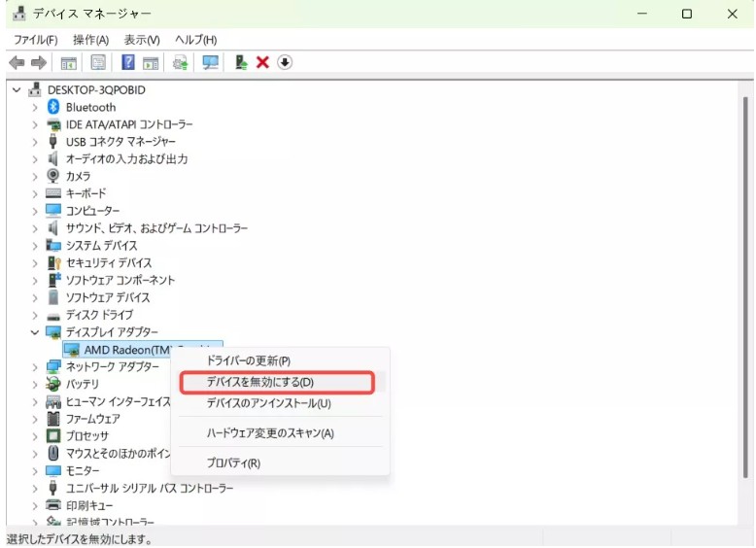The width and height of the screenshot is (756, 548).
Task: Click the black down-arrow disable device icon
Action: coord(285,62)
